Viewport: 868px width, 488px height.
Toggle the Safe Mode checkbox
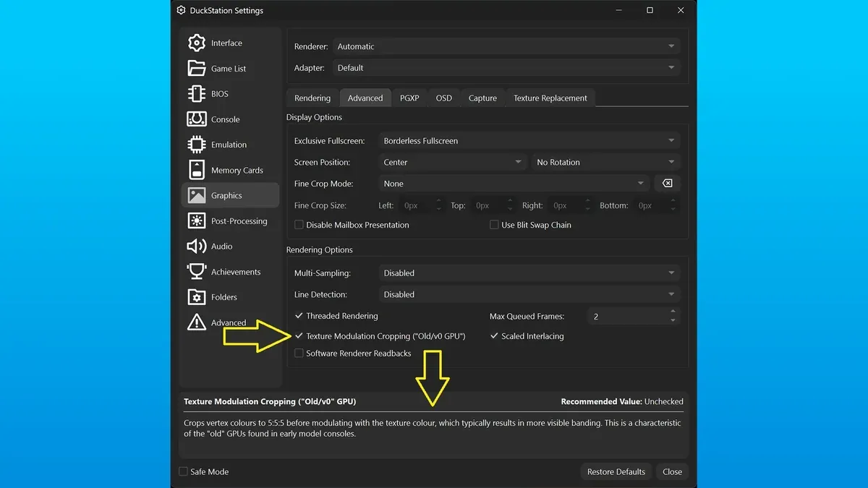pyautogui.click(x=183, y=471)
